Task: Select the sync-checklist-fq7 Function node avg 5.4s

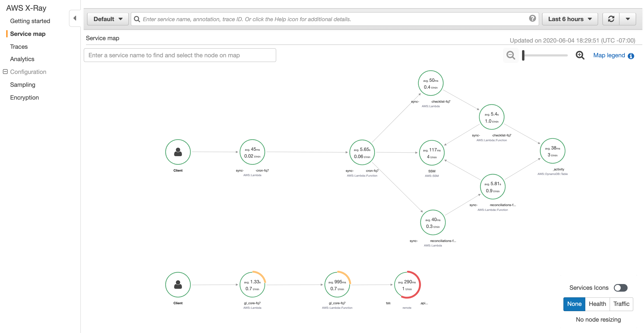Action: pyautogui.click(x=492, y=117)
